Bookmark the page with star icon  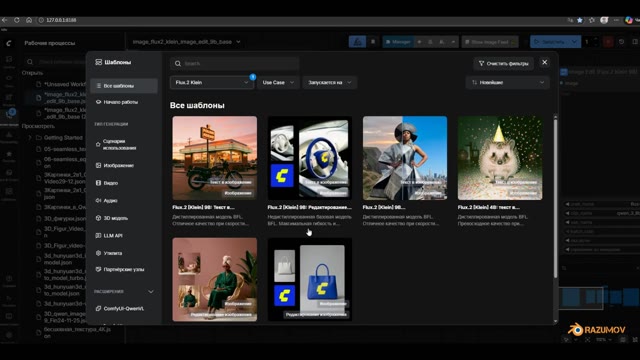pyautogui.click(x=580, y=20)
